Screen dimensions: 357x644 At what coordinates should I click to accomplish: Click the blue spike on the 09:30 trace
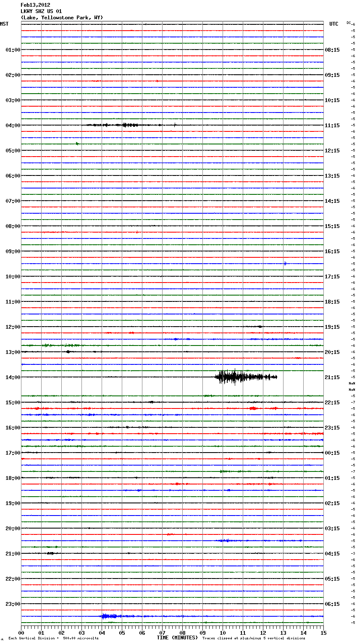[x=285, y=264]
